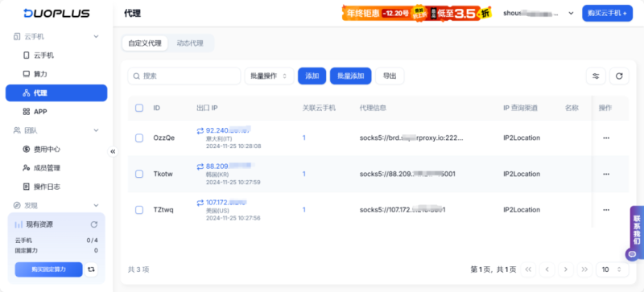Click socks5://brd proxy info text
Screen dimensions: 644x292
tap(411, 138)
